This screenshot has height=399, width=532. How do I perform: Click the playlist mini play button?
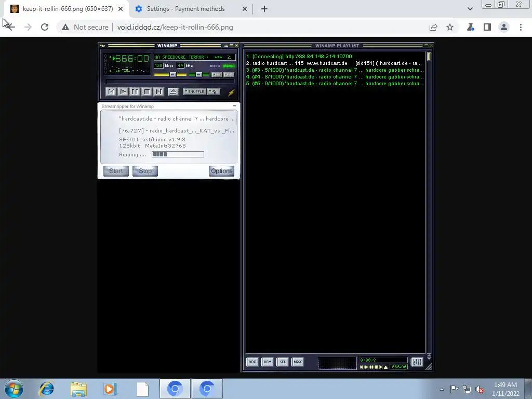point(366,367)
